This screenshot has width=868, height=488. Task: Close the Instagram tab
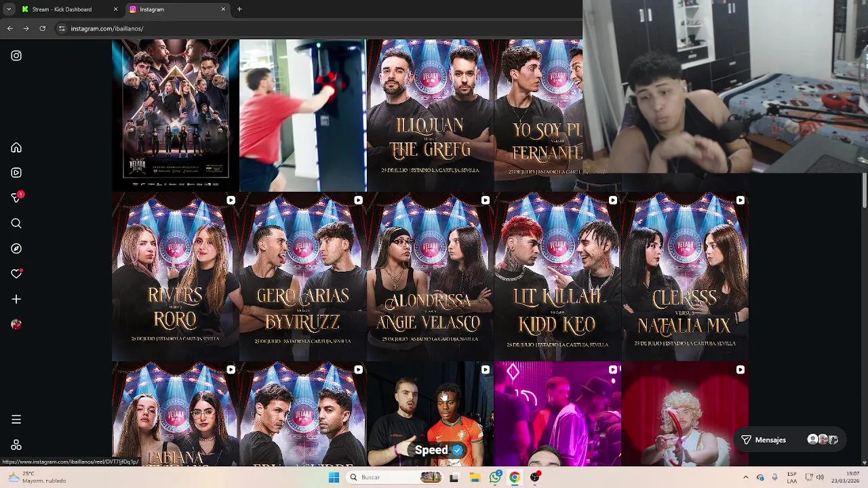tap(223, 9)
